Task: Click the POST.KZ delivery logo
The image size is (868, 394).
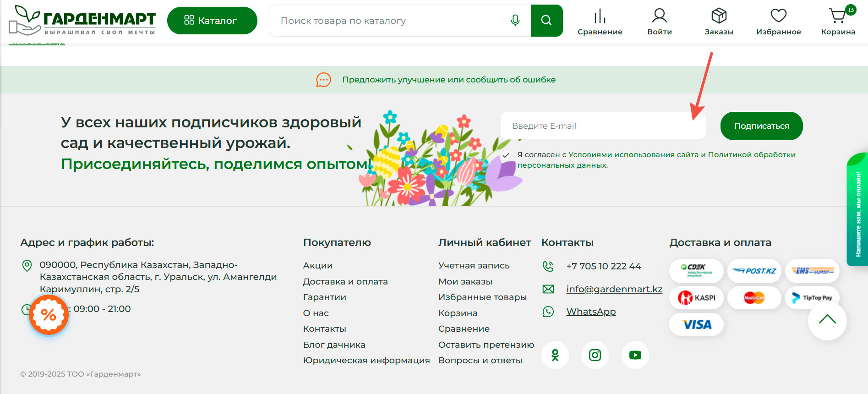Action: coord(754,271)
